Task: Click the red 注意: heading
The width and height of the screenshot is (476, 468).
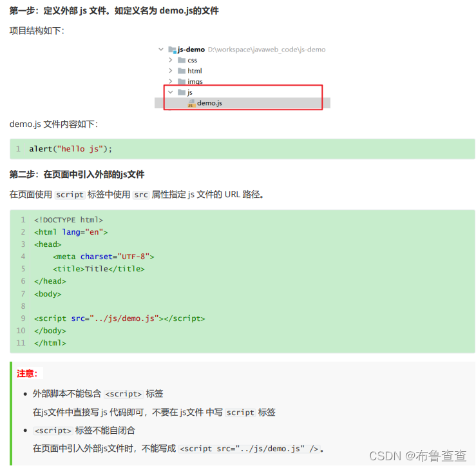Action: pos(27,373)
